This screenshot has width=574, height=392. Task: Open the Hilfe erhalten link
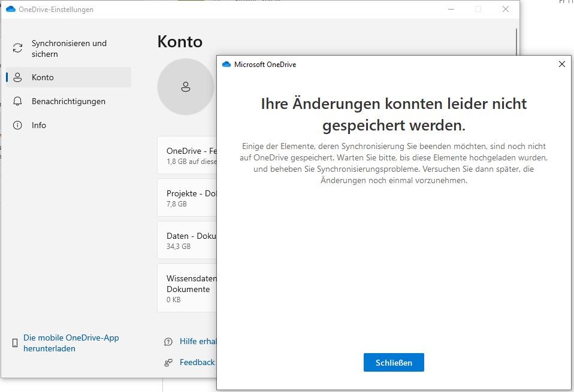pos(198,341)
